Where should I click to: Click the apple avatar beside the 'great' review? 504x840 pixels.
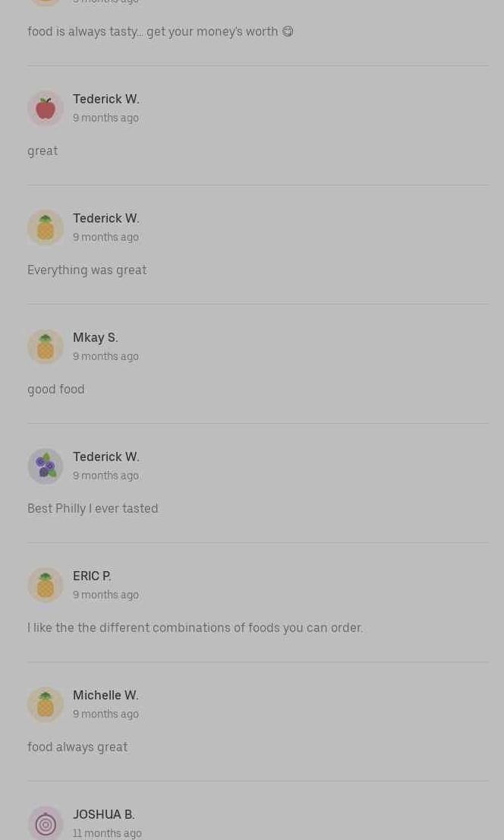tap(46, 109)
